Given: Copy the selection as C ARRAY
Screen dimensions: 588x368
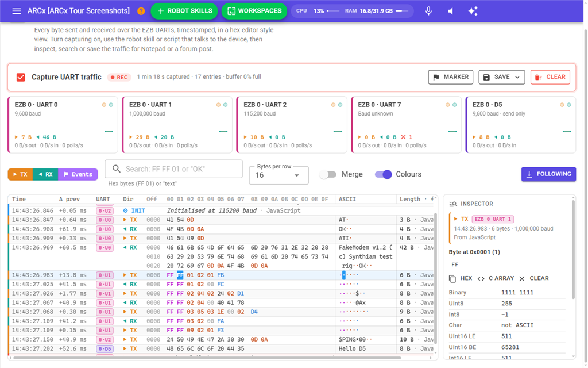Looking at the screenshot, I should [495, 278].
